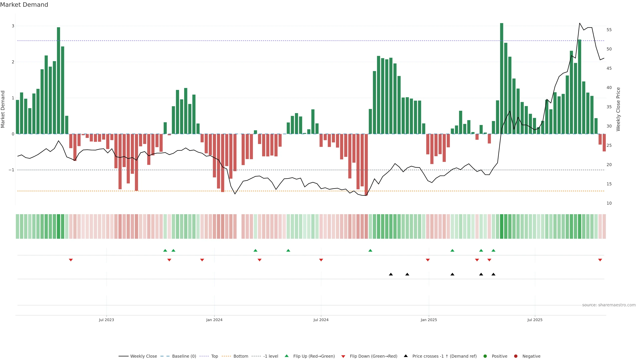The width and height of the screenshot is (644, 362).
Task: Hide the Top dotted line via legend
Action: [214, 356]
